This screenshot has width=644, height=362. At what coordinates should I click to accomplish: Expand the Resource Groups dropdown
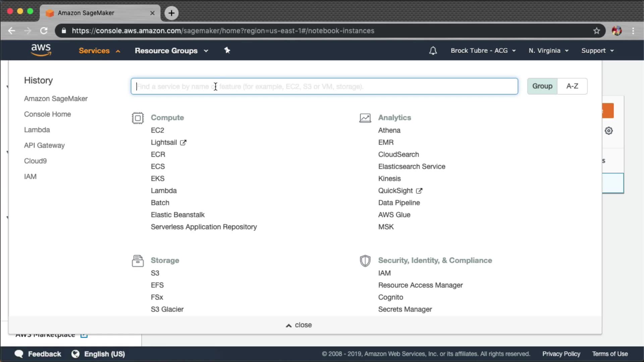pyautogui.click(x=171, y=51)
